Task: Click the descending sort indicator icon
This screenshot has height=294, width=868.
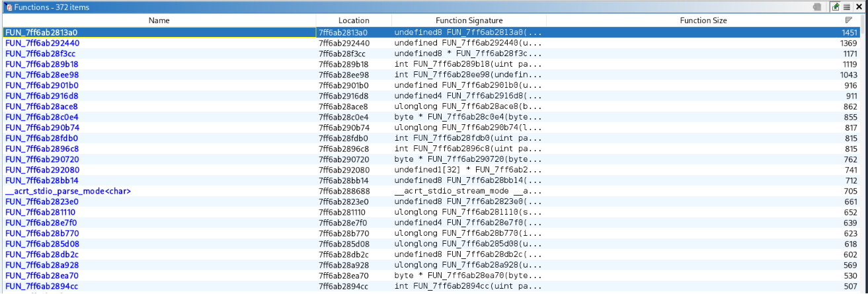Action: 849,20
